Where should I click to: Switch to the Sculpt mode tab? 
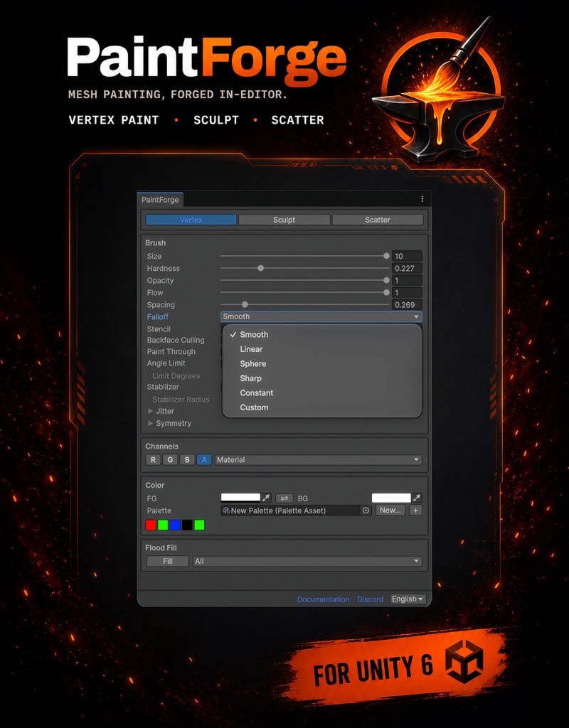[x=284, y=220]
